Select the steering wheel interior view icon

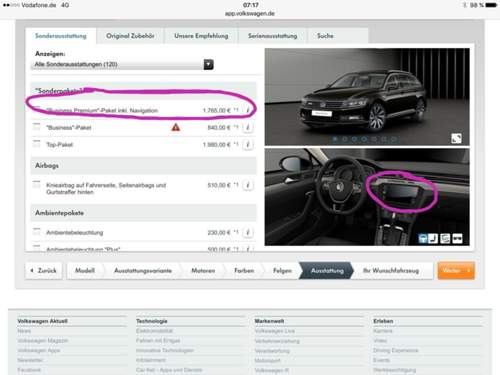tap(423, 239)
